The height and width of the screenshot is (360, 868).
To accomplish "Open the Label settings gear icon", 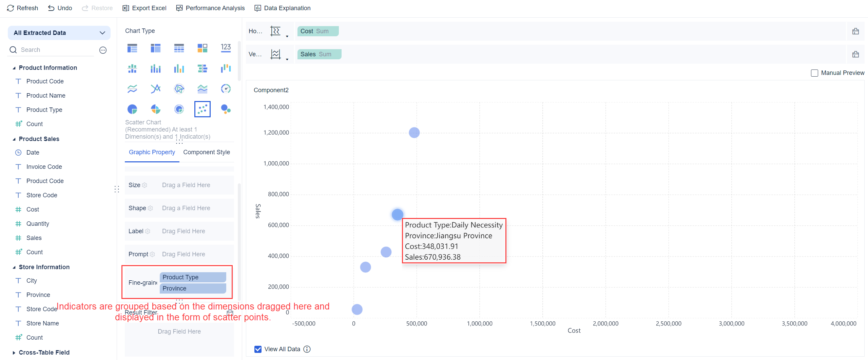I will pos(148,231).
